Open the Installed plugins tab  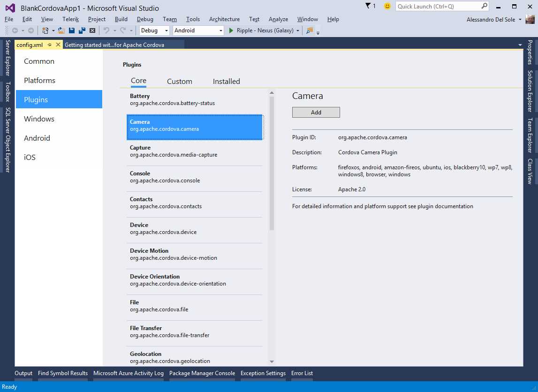click(226, 81)
